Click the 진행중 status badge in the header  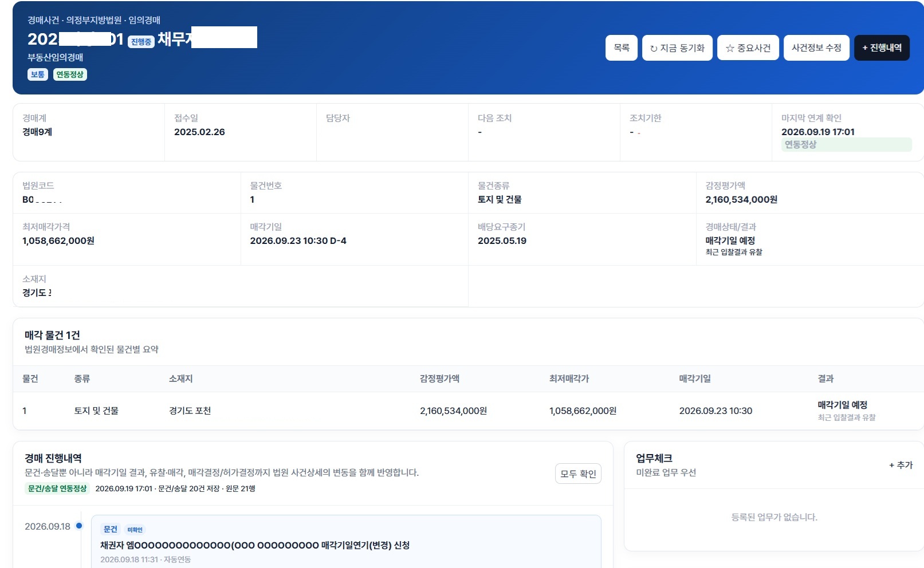[x=141, y=42]
